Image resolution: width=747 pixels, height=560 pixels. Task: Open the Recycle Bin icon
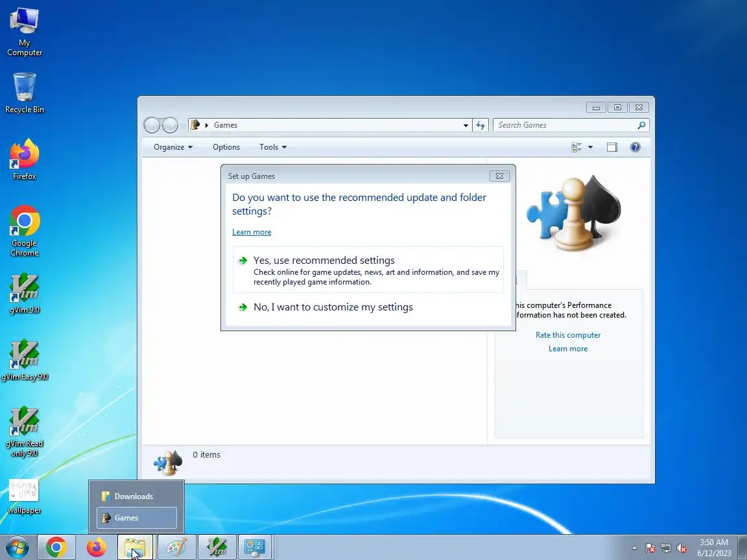[24, 93]
